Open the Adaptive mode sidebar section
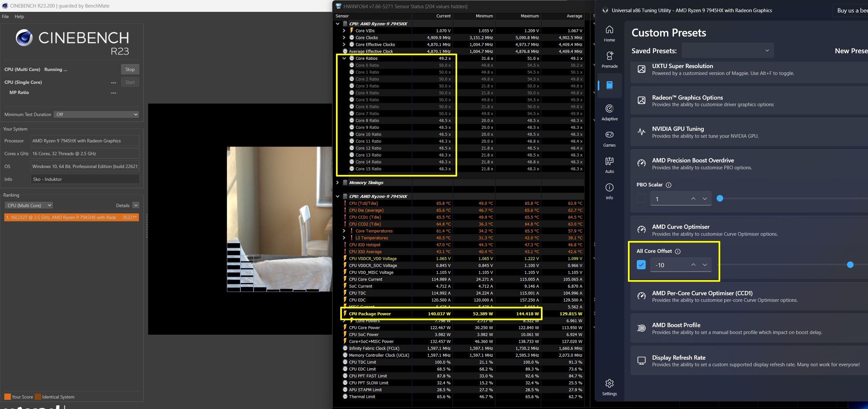 coord(609,112)
